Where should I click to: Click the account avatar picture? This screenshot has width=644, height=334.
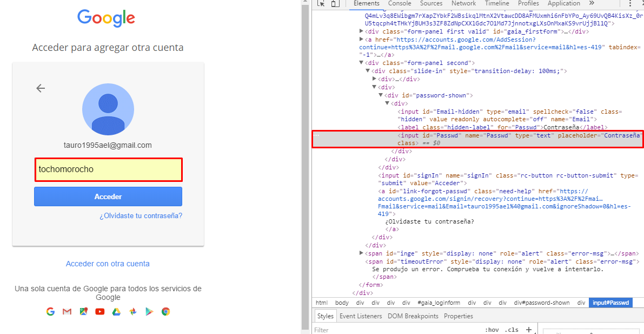[x=108, y=109]
